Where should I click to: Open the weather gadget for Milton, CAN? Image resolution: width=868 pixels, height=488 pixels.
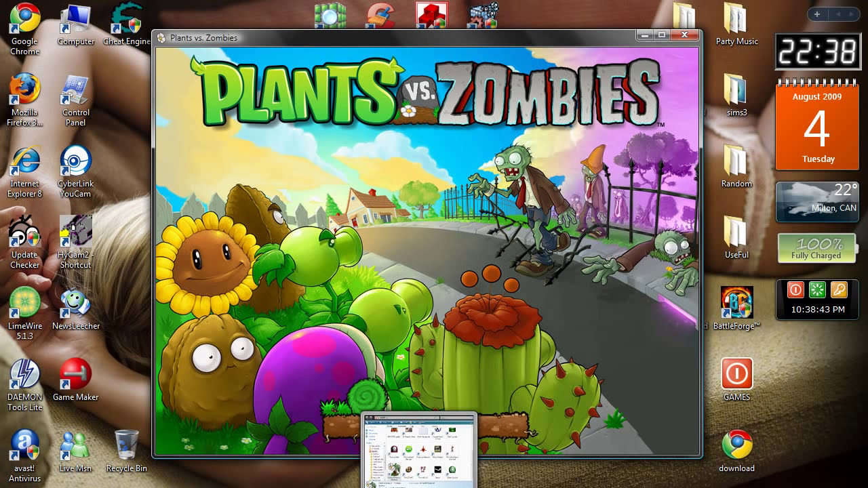pyautogui.click(x=817, y=201)
